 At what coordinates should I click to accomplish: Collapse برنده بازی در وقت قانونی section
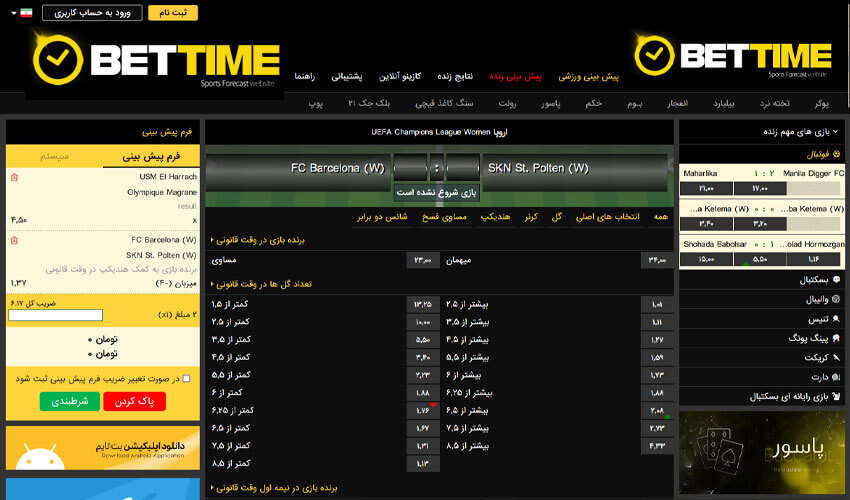coord(212,240)
